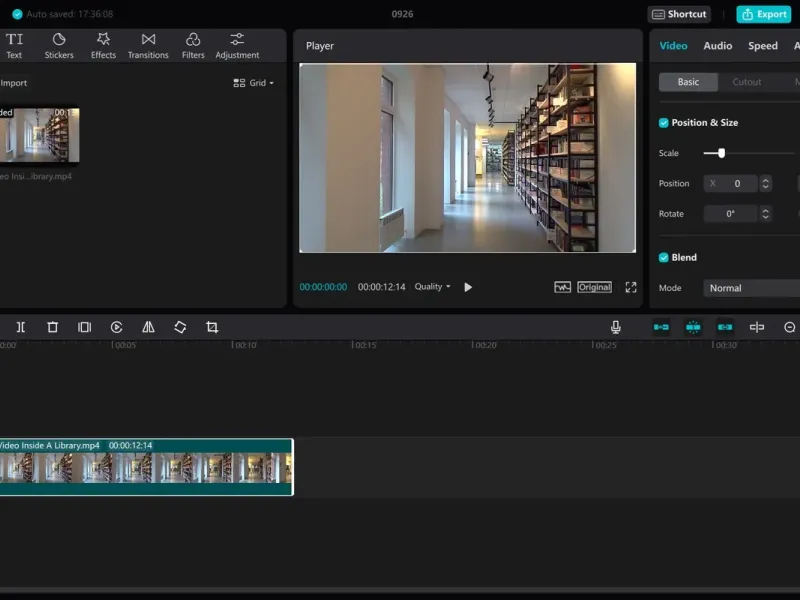Expand the Grid view dropdown
The image size is (800, 600).
pyautogui.click(x=254, y=83)
